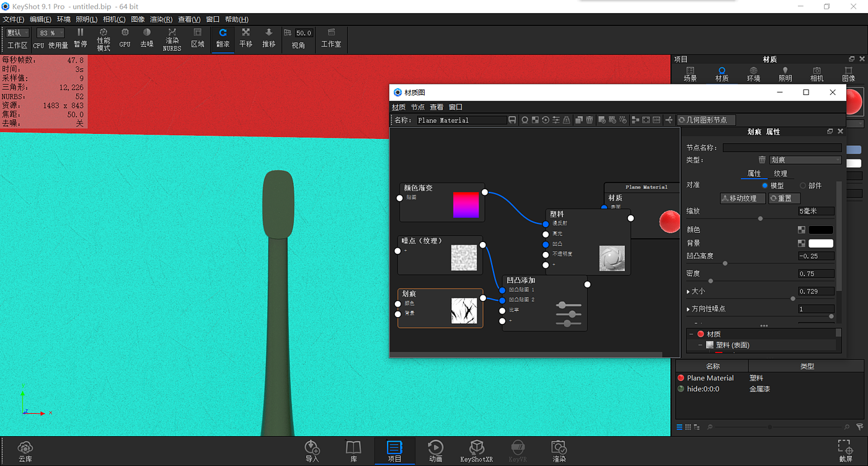The image size is (868, 466).
Task: Pause the real-time render (暂停)
Action: pyautogui.click(x=80, y=38)
